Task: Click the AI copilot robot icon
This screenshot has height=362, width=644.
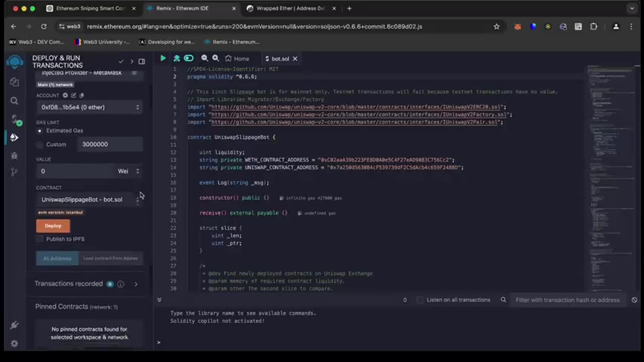Action: [x=177, y=58]
